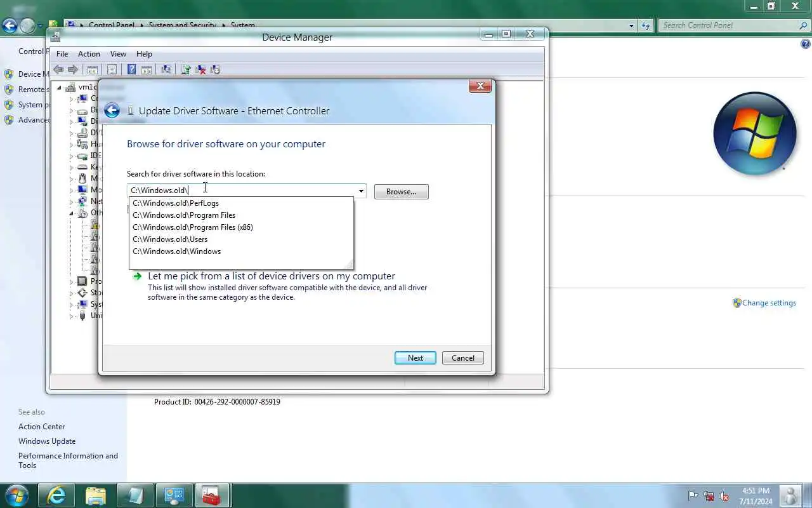Expand the Universal Serial Bus tree node
Image resolution: width=812 pixels, height=508 pixels.
point(72,316)
